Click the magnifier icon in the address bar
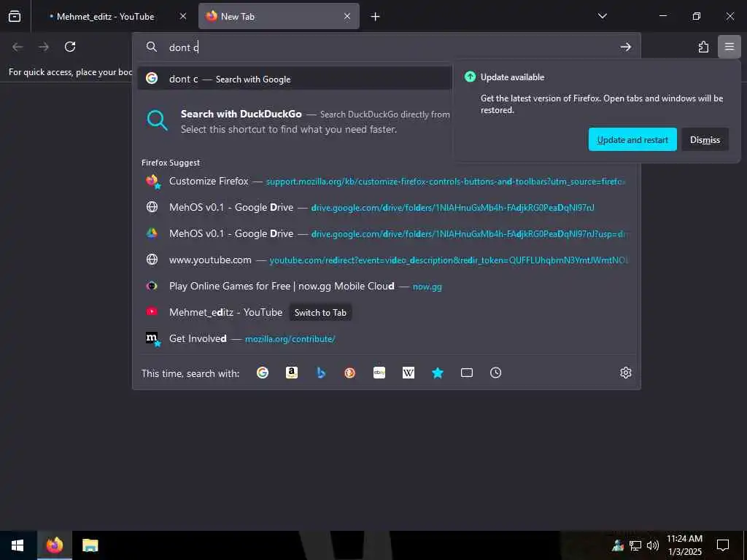The height and width of the screenshot is (560, 747). [152, 47]
